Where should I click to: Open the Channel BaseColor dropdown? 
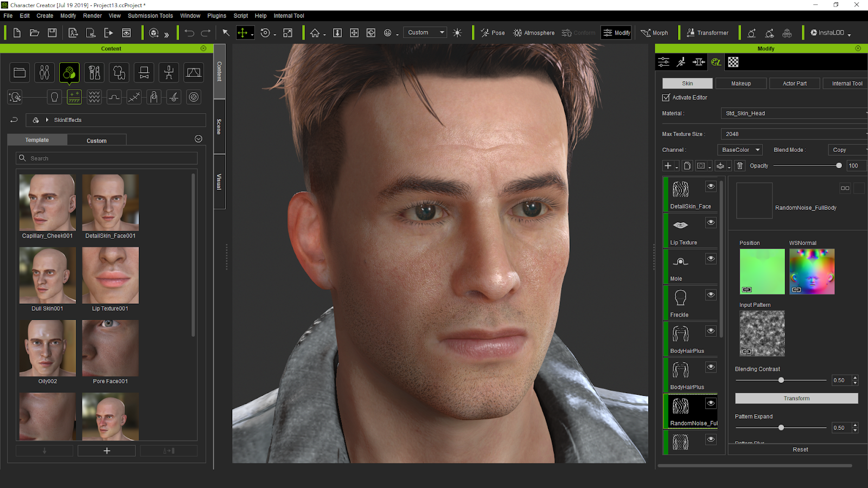click(740, 150)
